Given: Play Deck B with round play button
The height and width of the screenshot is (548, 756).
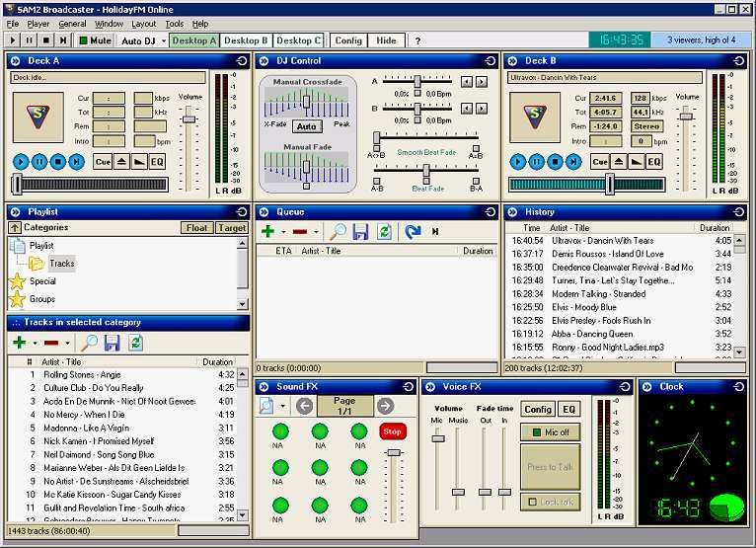Looking at the screenshot, I should pos(518,162).
